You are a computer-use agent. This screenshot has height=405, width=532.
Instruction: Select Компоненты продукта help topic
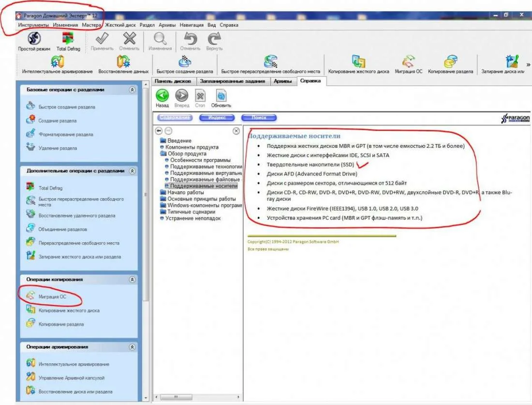click(189, 147)
